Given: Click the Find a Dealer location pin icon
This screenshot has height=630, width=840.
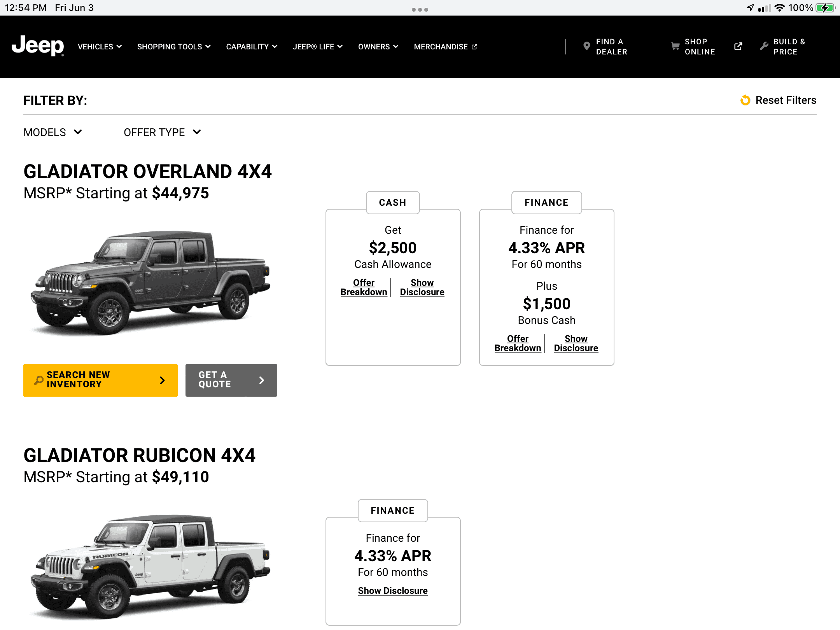Looking at the screenshot, I should click(587, 46).
